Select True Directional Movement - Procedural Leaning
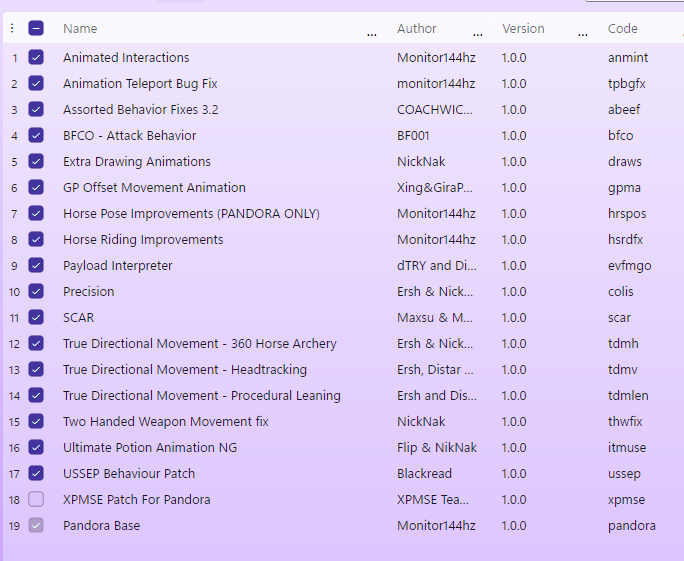 tap(202, 396)
